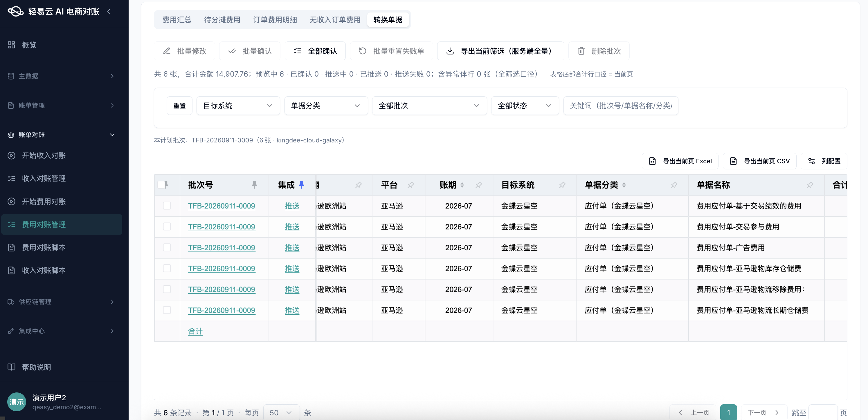
Task: Pin the 平台 column using its pin icon
Action: (x=411, y=185)
